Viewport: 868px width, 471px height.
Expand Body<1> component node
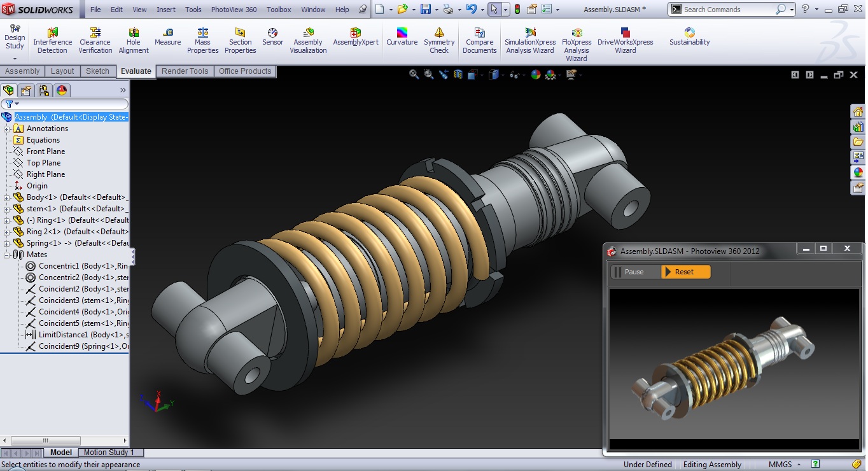pyautogui.click(x=7, y=197)
